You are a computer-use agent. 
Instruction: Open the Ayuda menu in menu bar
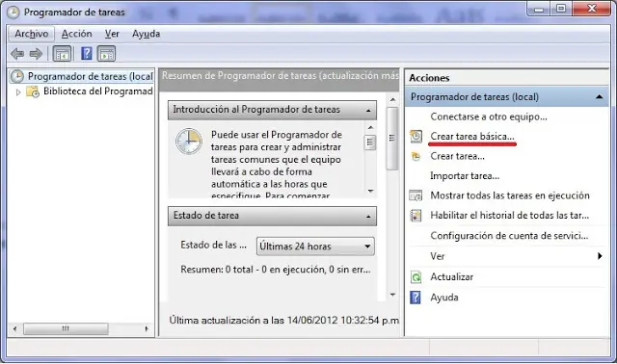point(146,34)
